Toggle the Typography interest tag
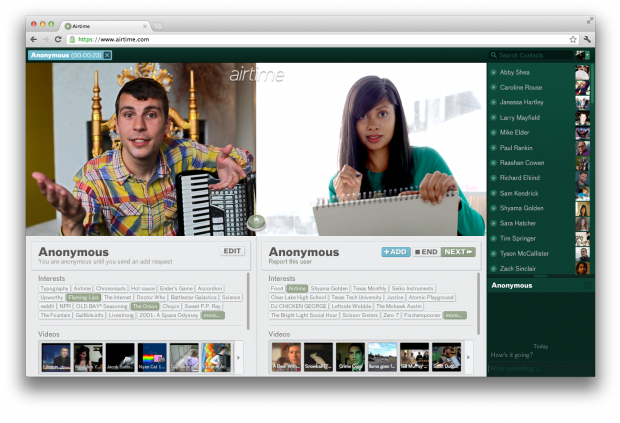620x423 pixels. tap(54, 289)
